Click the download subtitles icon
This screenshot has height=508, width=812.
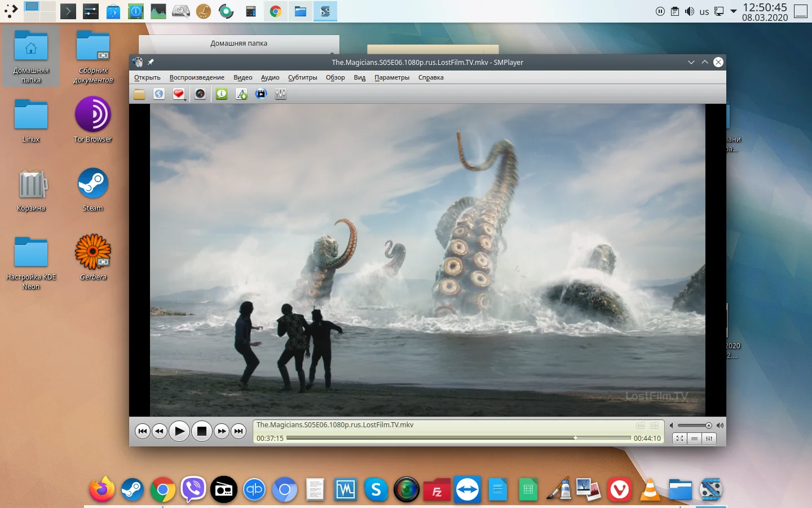click(241, 94)
